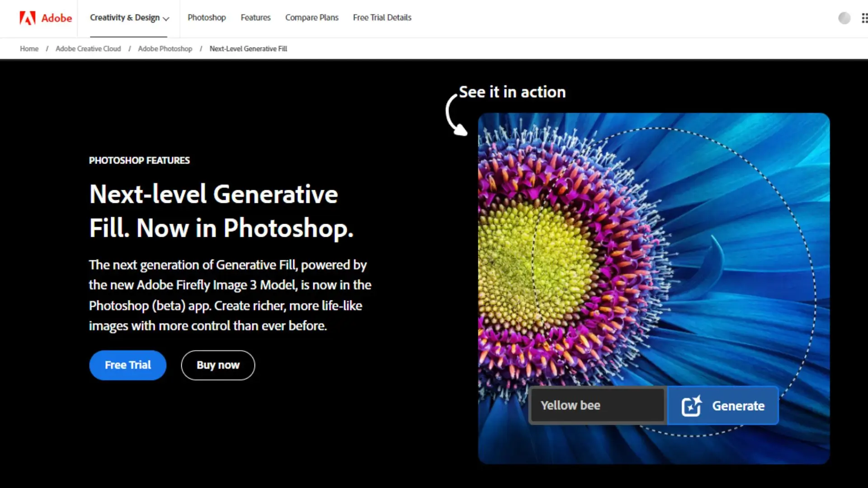Expand Creativity & Design menu chevron
868x488 pixels.
coord(166,19)
